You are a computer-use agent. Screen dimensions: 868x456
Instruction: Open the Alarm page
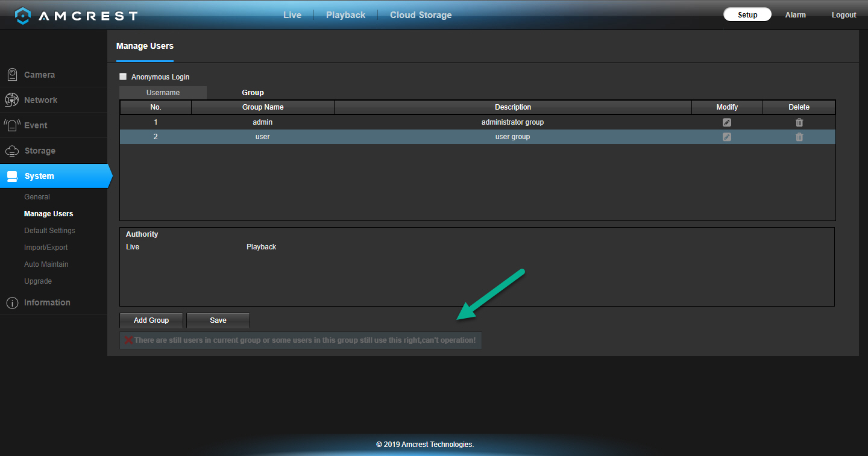[x=795, y=15]
